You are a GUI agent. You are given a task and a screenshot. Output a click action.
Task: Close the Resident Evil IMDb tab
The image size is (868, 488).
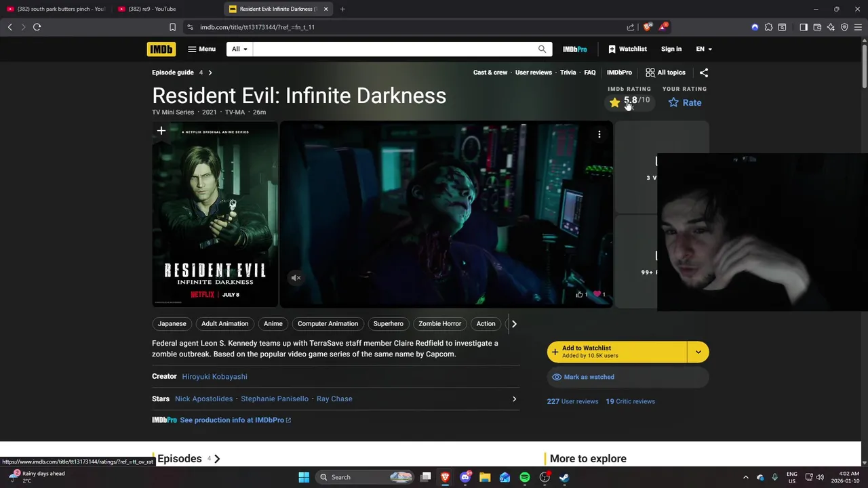click(x=325, y=9)
